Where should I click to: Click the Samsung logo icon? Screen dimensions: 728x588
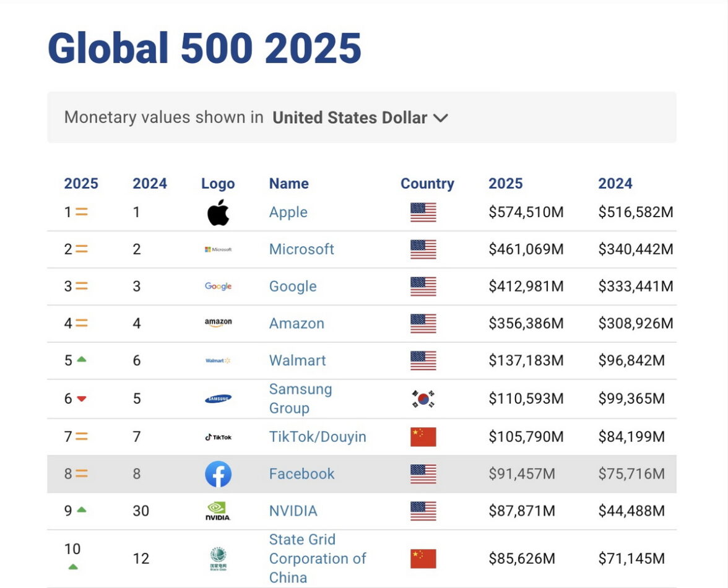click(x=218, y=399)
